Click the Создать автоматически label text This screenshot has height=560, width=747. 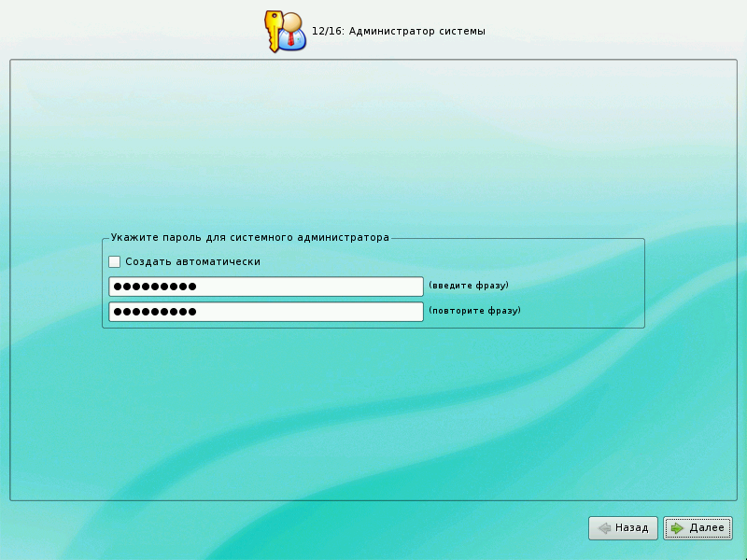pyautogui.click(x=192, y=262)
